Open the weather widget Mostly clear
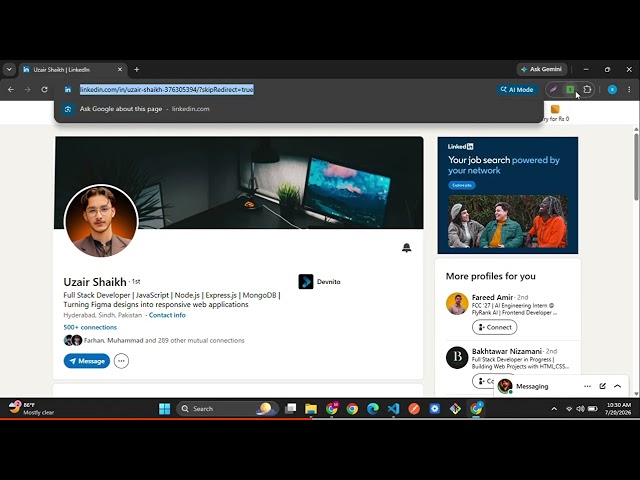Image resolution: width=640 pixels, height=480 pixels. click(x=32, y=409)
